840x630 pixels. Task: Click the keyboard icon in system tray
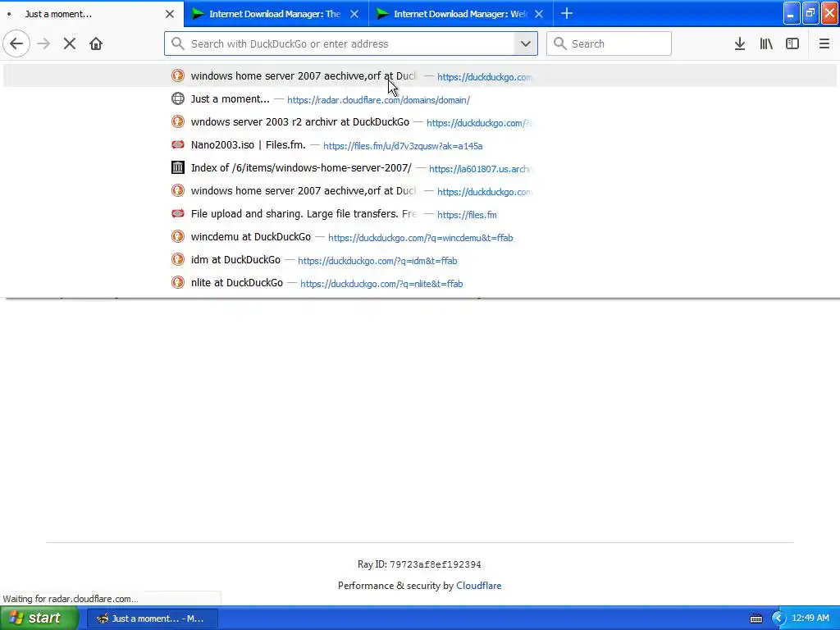[x=756, y=619]
